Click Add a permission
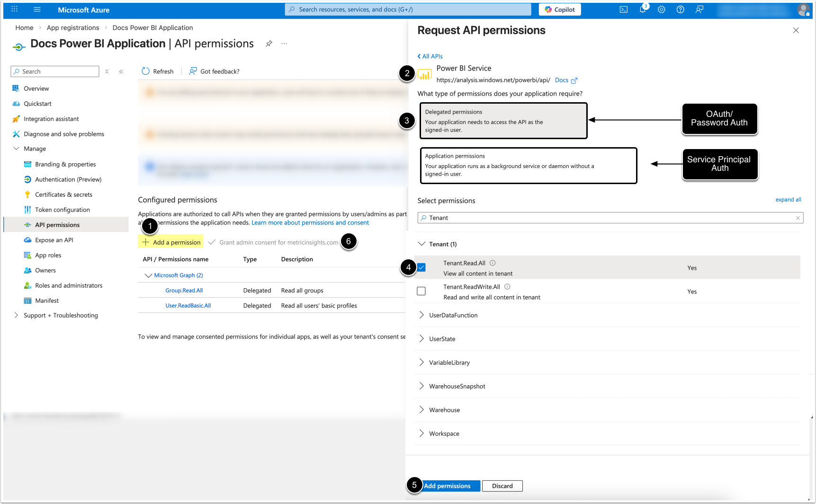Image resolution: width=816 pixels, height=504 pixels. coord(171,242)
